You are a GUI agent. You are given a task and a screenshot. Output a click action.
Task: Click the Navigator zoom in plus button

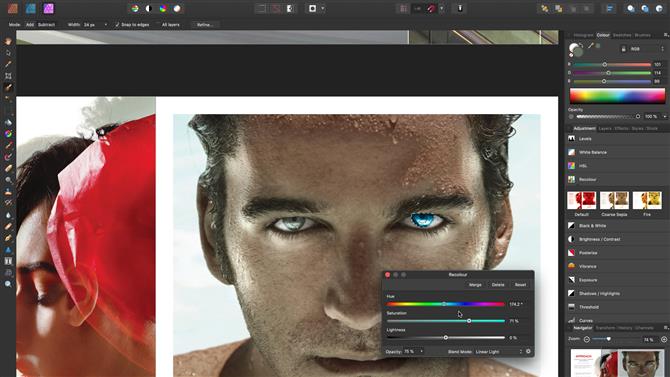(x=664, y=339)
